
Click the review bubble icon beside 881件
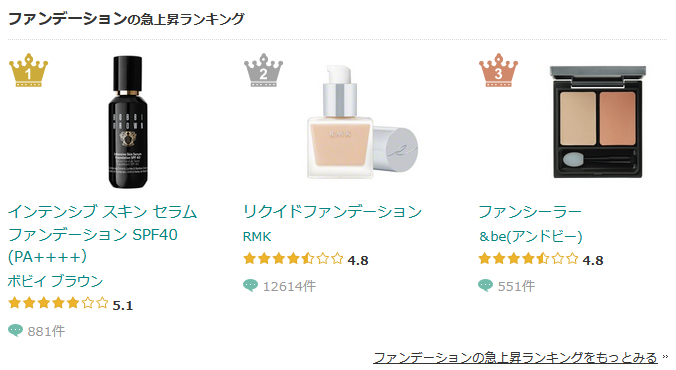(x=15, y=330)
